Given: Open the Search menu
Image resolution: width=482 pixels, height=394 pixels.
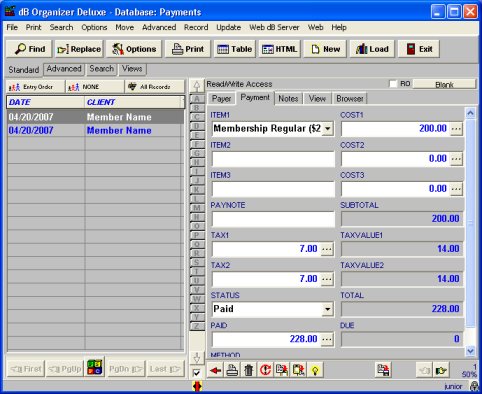Looking at the screenshot, I should coord(61,27).
